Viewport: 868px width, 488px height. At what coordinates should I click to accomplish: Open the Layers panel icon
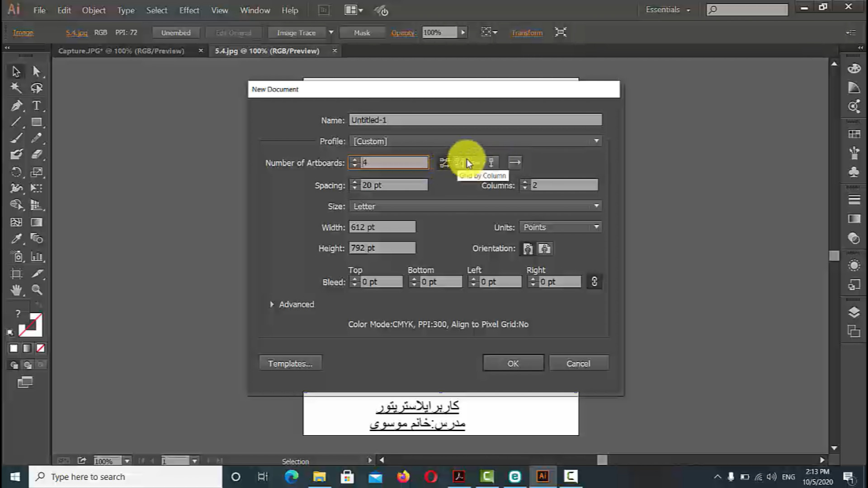pos(854,312)
